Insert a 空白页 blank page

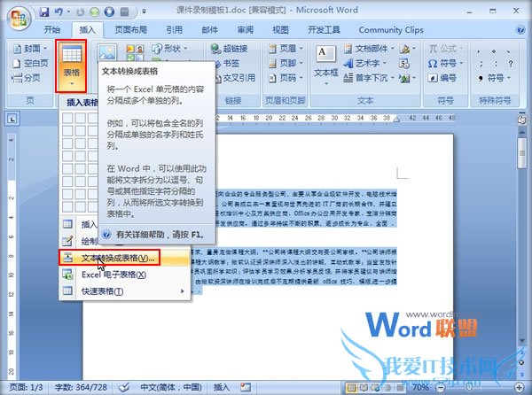click(30, 63)
